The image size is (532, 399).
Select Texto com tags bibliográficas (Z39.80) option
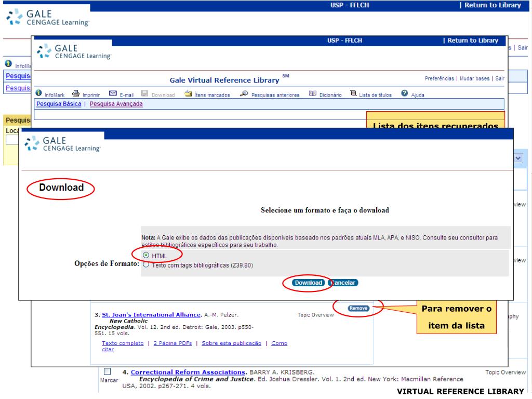coord(146,265)
